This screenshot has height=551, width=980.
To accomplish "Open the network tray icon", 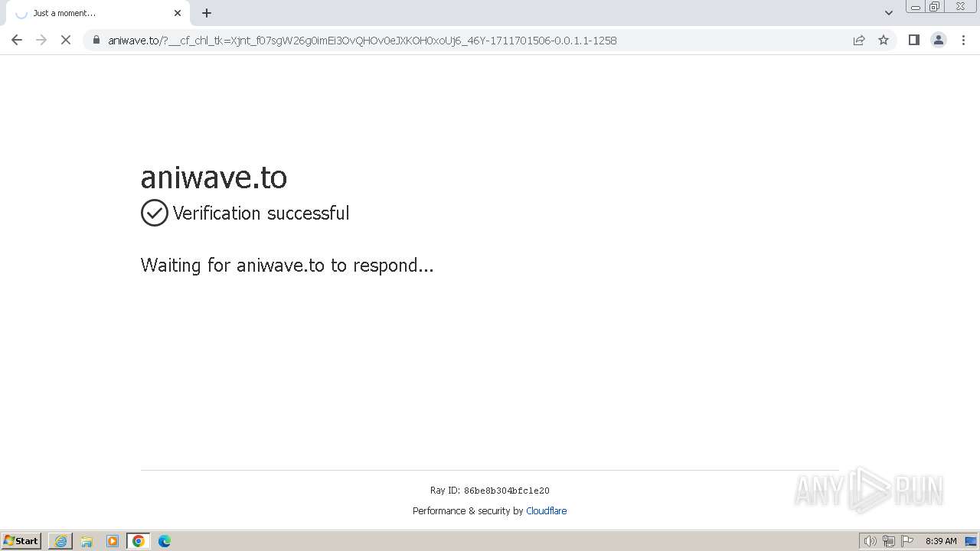I will point(889,541).
